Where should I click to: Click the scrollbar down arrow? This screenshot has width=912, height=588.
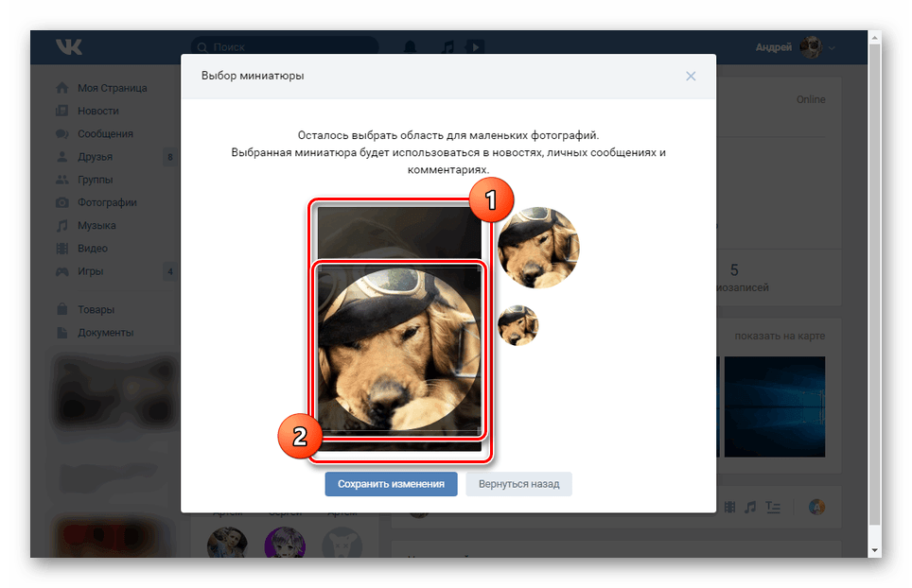(874, 550)
